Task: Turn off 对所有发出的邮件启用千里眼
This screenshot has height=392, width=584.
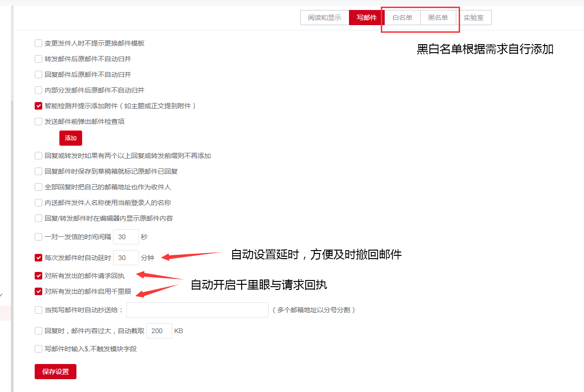Action: (38, 291)
